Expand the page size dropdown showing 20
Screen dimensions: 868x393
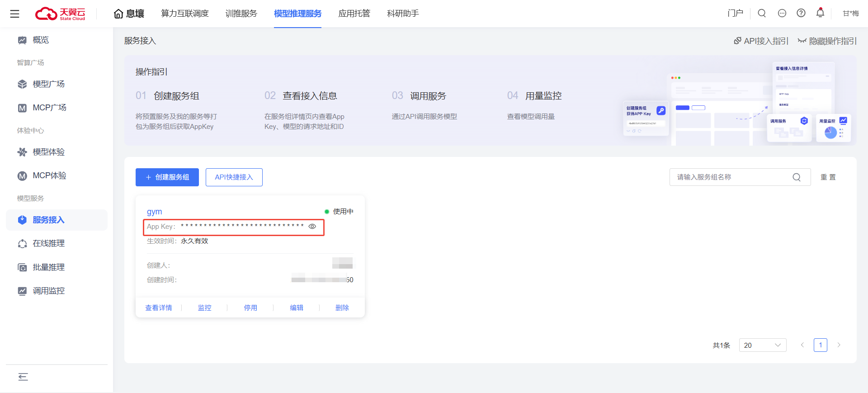click(x=762, y=345)
